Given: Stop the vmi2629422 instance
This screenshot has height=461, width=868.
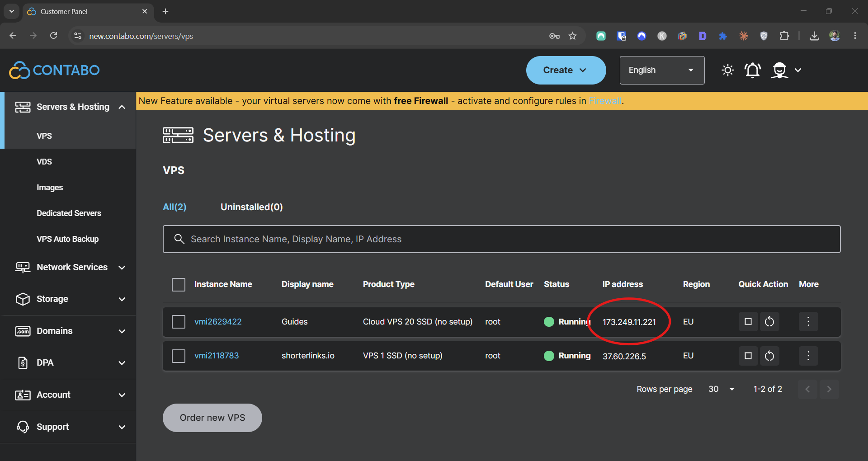Looking at the screenshot, I should (x=748, y=322).
